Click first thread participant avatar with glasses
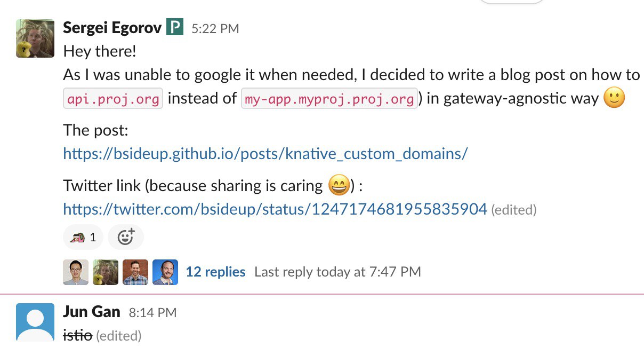This screenshot has width=644, height=363. [76, 272]
